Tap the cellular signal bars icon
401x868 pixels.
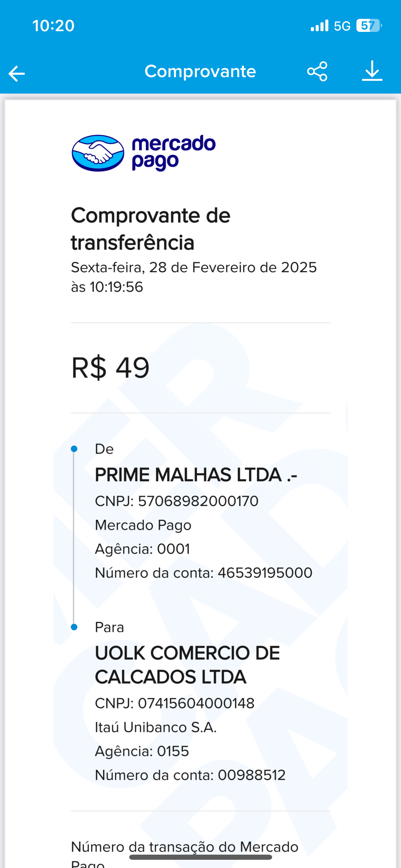[x=319, y=26]
